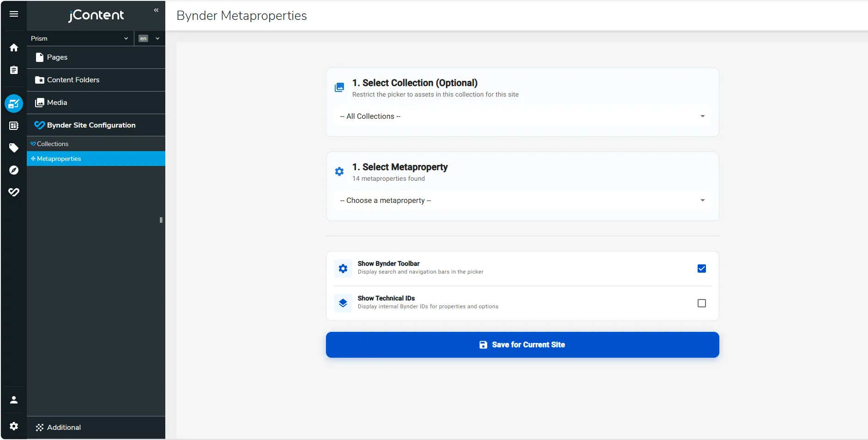868x440 pixels.
Task: Open the Additional section
Action: (96, 428)
